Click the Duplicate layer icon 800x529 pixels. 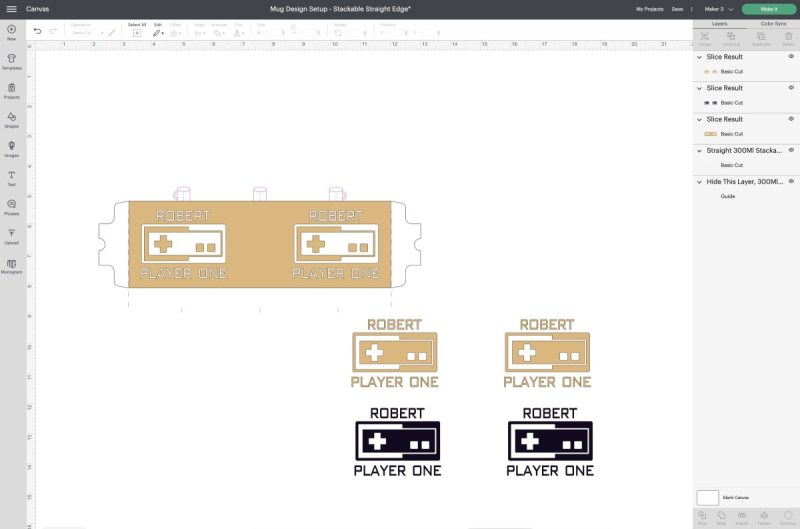pyautogui.click(x=761, y=38)
